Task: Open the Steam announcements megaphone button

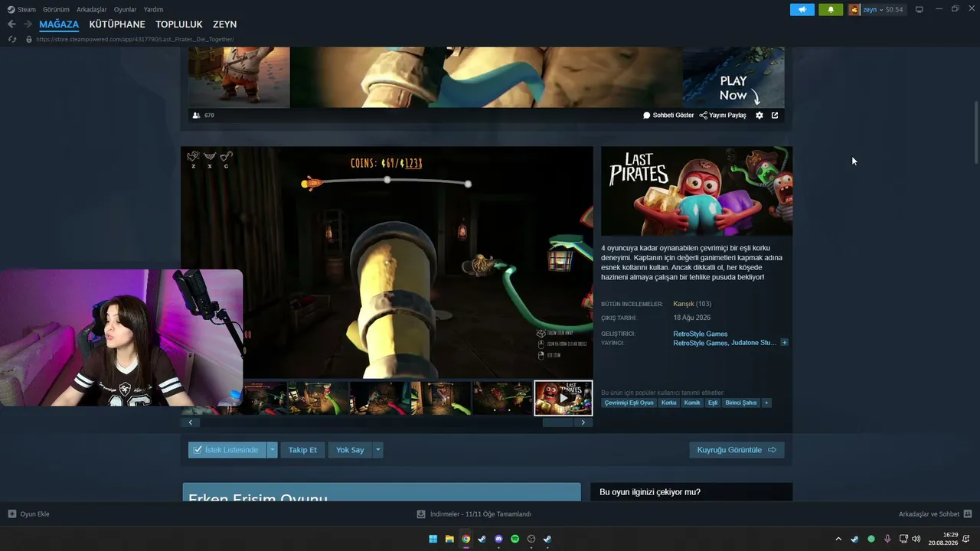Action: pos(802,9)
